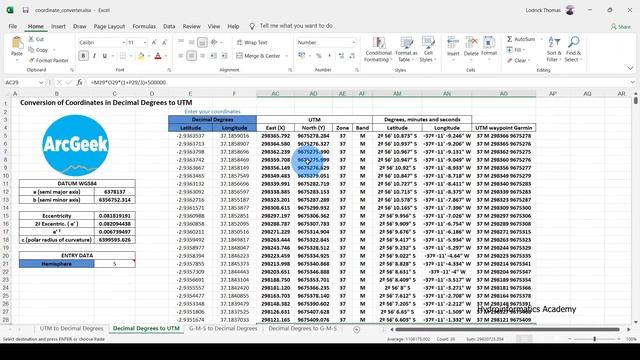Toggle underline formatting
This screenshot has height=360, width=640.
tap(104, 56)
